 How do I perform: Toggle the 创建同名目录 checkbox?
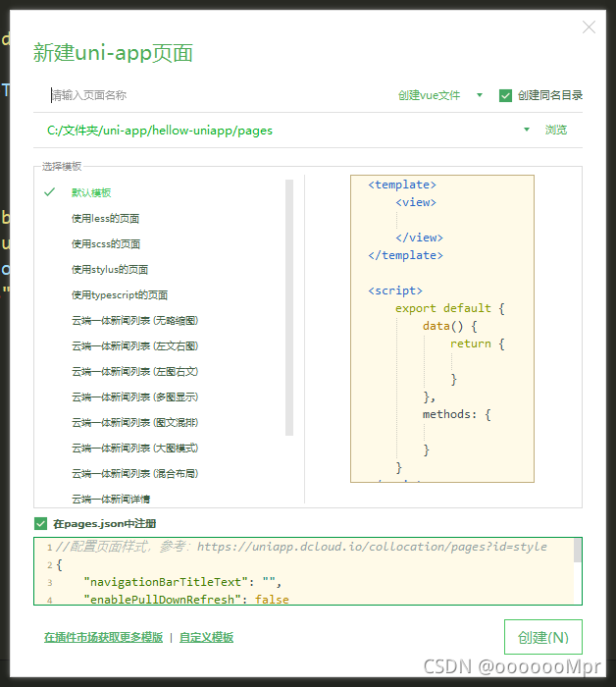(505, 95)
